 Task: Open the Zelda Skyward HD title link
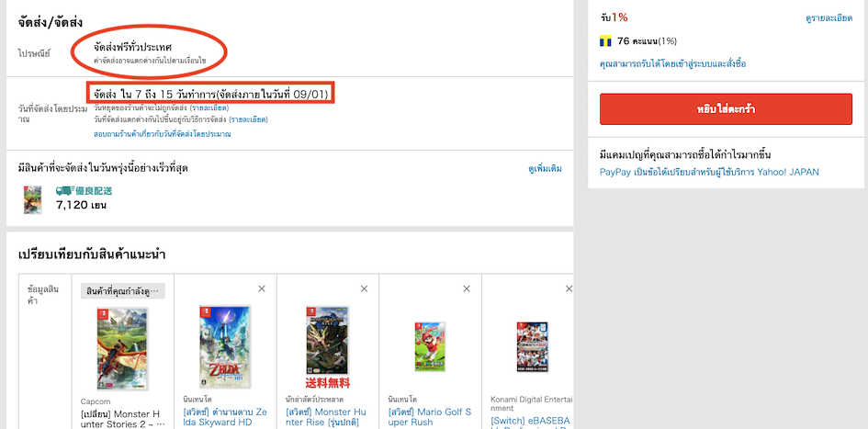tap(225, 418)
